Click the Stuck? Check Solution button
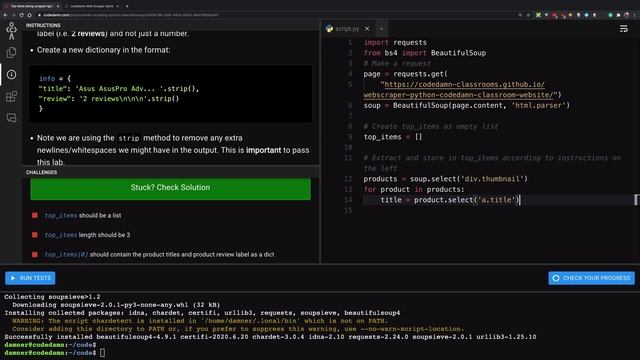 click(170, 188)
